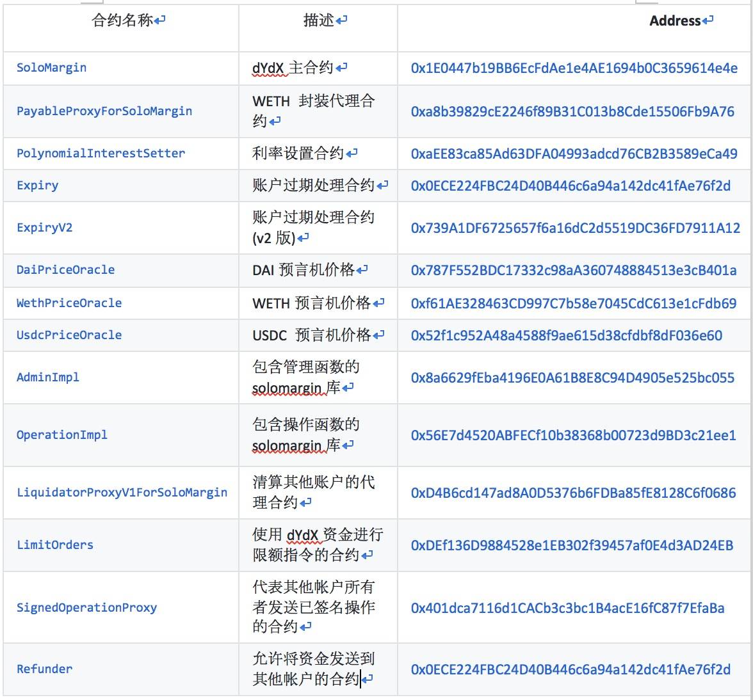Open the PayableProxyForSoloMargin contract link
Viewport: 753px width, 700px height.
[104, 111]
